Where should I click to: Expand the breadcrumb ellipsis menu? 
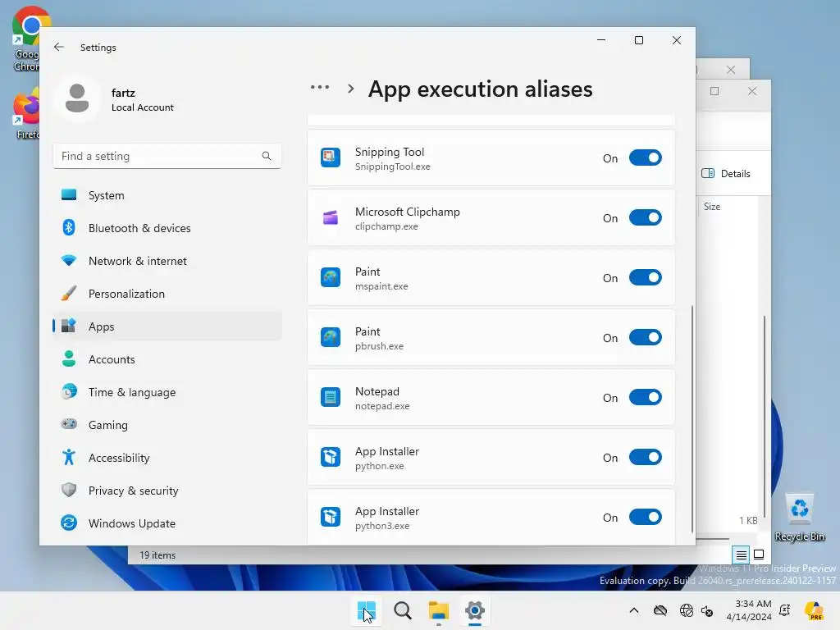click(320, 87)
